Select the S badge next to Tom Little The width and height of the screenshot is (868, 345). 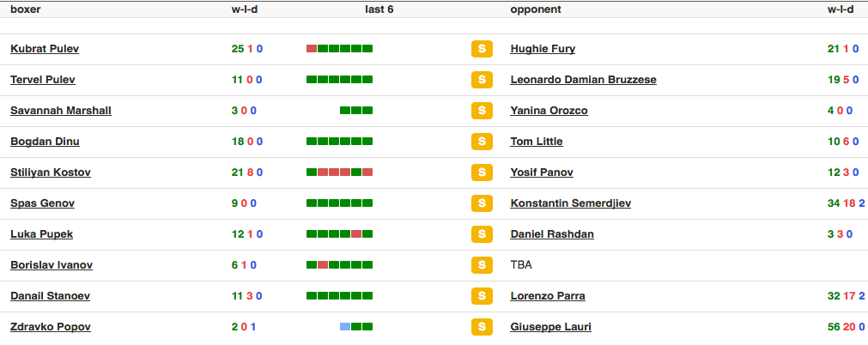tap(482, 142)
